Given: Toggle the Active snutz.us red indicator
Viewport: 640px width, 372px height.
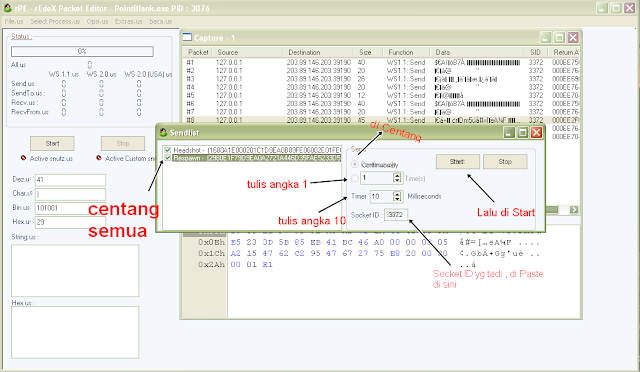Looking at the screenshot, I should coord(23,158).
